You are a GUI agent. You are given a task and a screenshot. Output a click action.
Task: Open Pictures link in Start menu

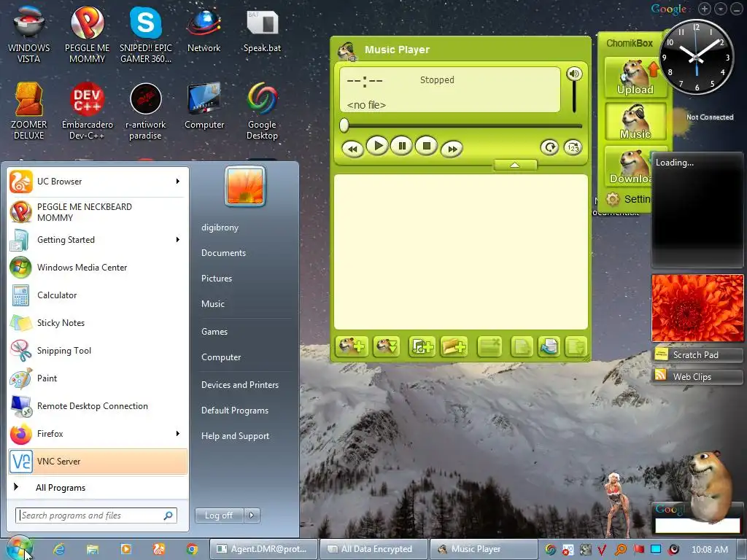(216, 278)
